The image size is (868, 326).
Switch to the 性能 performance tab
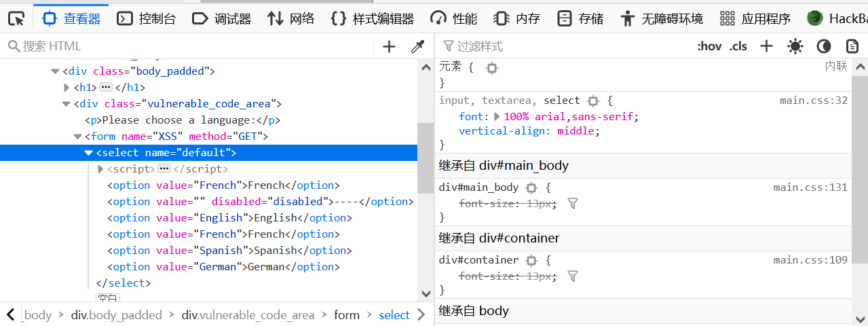tap(454, 18)
